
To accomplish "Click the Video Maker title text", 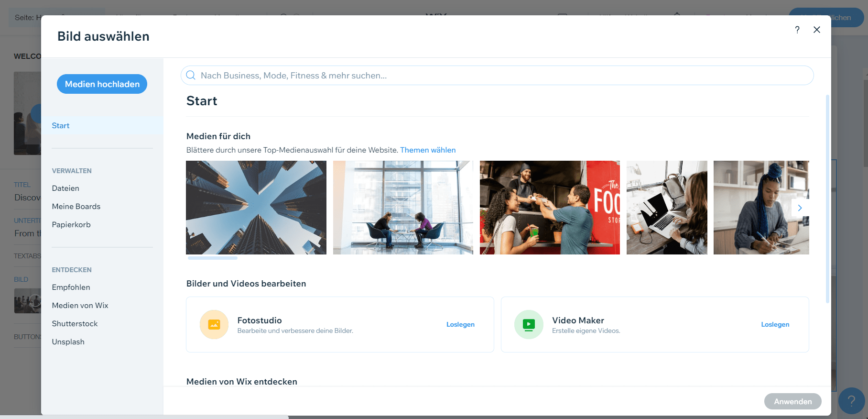I will [x=578, y=320].
